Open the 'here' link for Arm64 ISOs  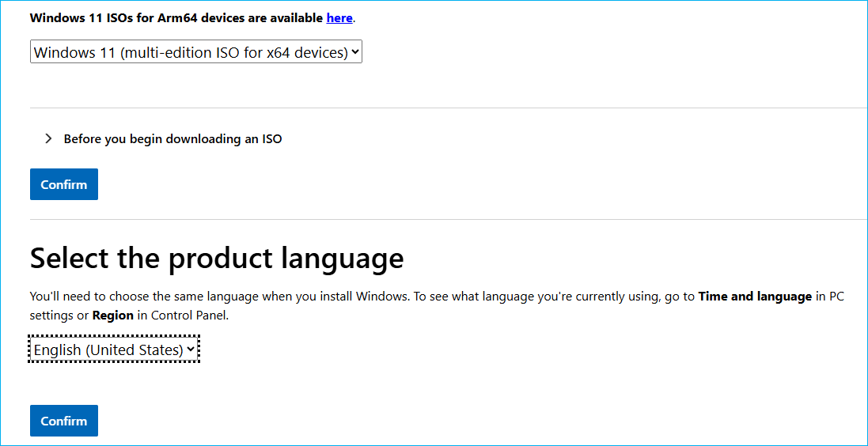coord(339,17)
